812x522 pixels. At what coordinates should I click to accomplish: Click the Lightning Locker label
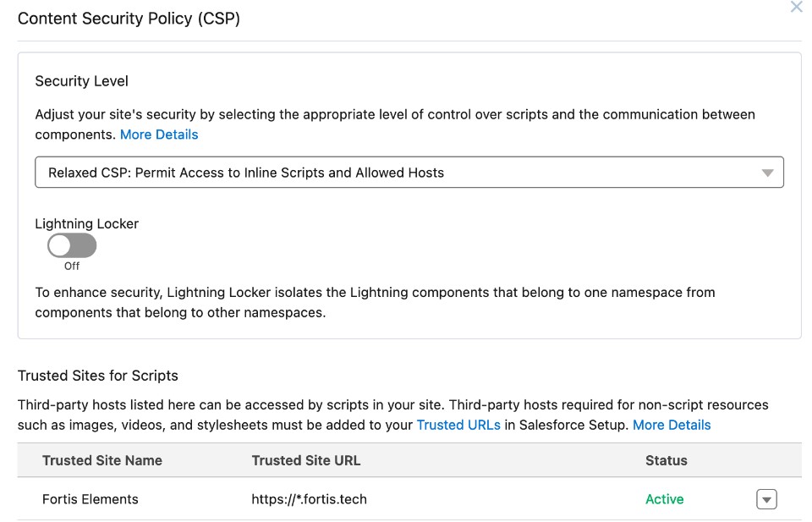87,224
